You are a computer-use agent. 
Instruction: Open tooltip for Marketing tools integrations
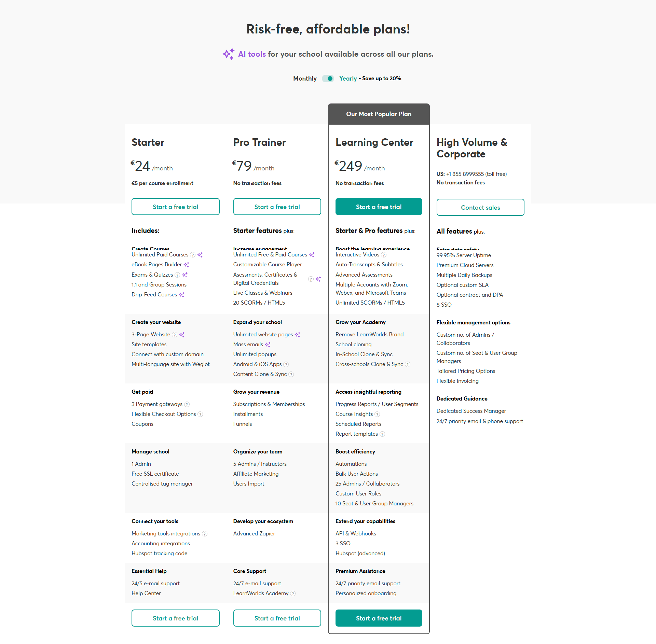(x=204, y=533)
